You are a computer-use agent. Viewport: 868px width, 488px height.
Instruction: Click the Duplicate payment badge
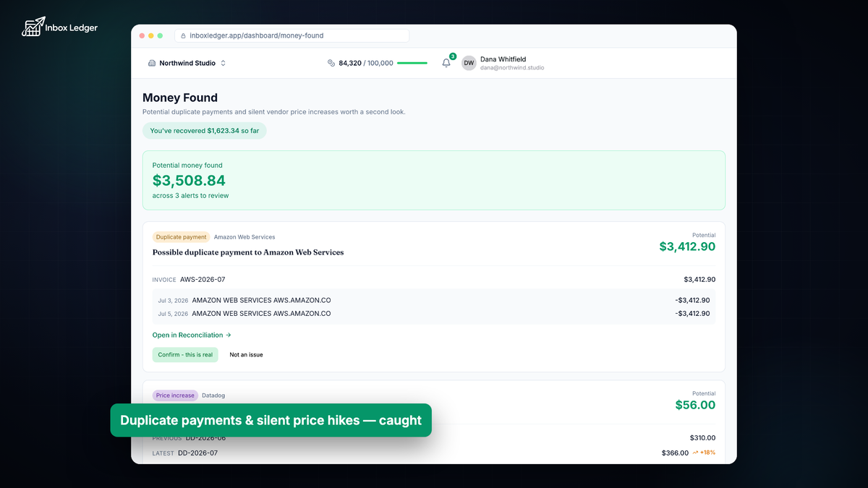click(181, 237)
